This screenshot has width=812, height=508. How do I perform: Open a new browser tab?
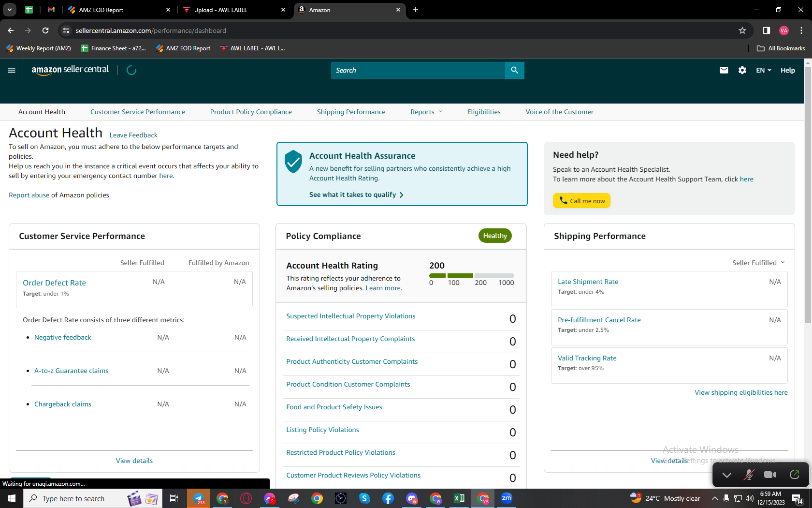tap(416, 10)
